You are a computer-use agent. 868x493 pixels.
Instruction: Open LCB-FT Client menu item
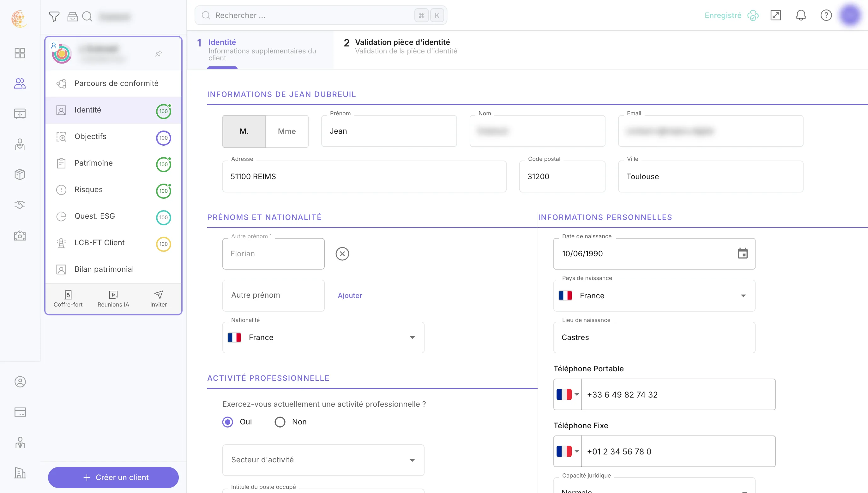[113, 243]
